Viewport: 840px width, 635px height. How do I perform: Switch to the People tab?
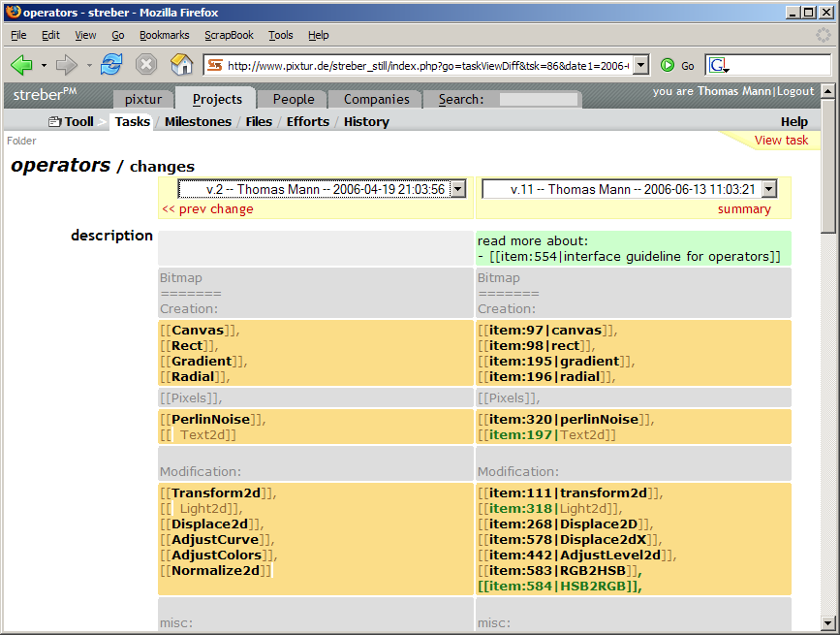pyautogui.click(x=293, y=99)
